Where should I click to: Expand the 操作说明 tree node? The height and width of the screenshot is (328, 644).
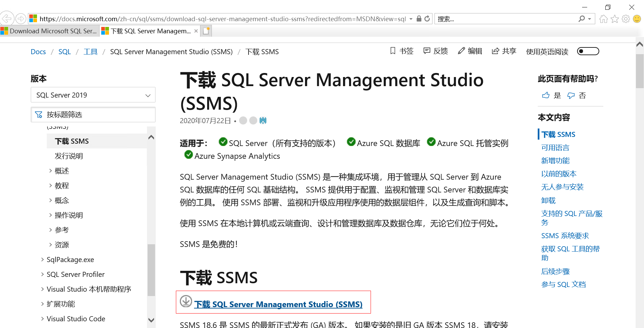[51, 215]
